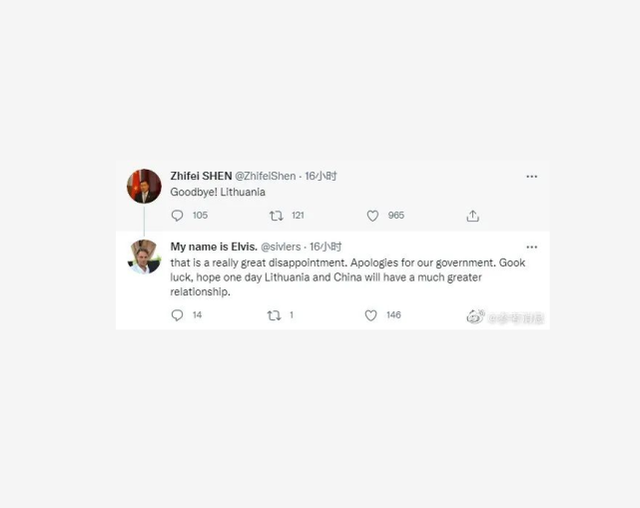Visit the @ZhifeiShen handle
This screenshot has height=508, width=640.
pos(265,176)
